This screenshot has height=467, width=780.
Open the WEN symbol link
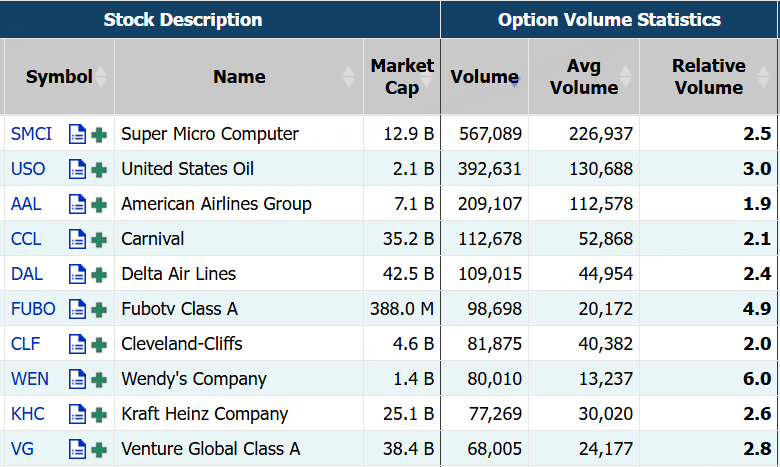pyautogui.click(x=29, y=379)
